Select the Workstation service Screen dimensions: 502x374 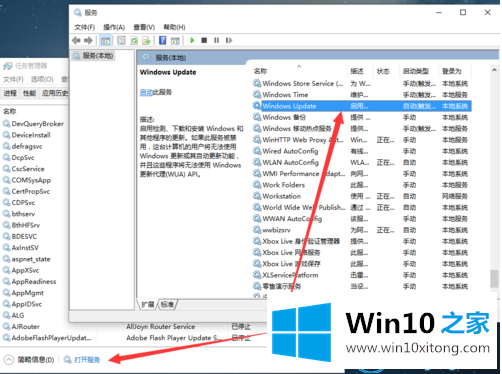pos(362,196)
